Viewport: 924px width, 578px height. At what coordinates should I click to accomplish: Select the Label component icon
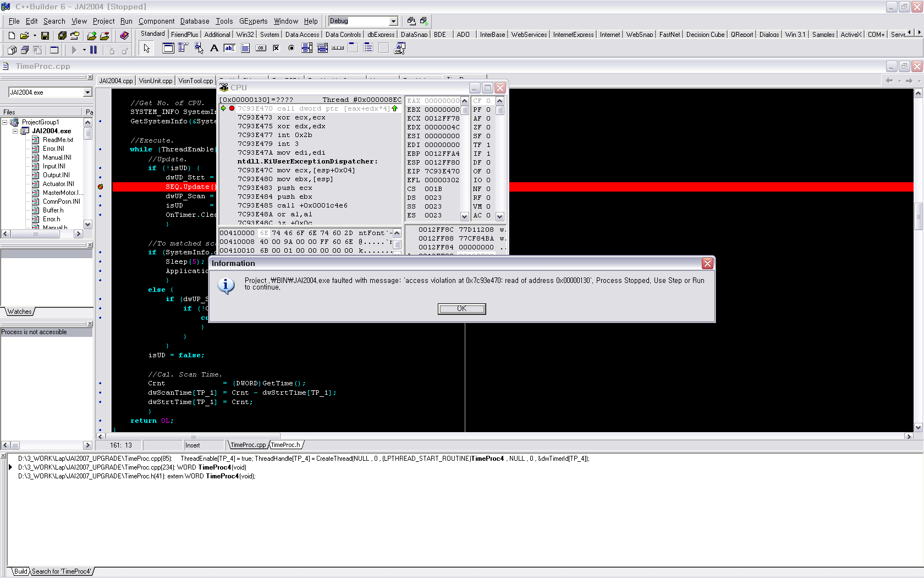coord(215,48)
